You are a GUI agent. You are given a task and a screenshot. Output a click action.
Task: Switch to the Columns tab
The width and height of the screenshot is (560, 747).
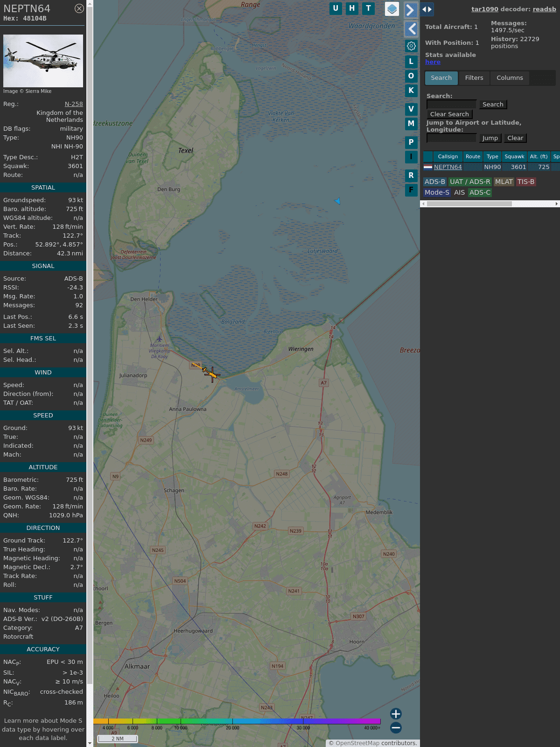[x=509, y=78]
